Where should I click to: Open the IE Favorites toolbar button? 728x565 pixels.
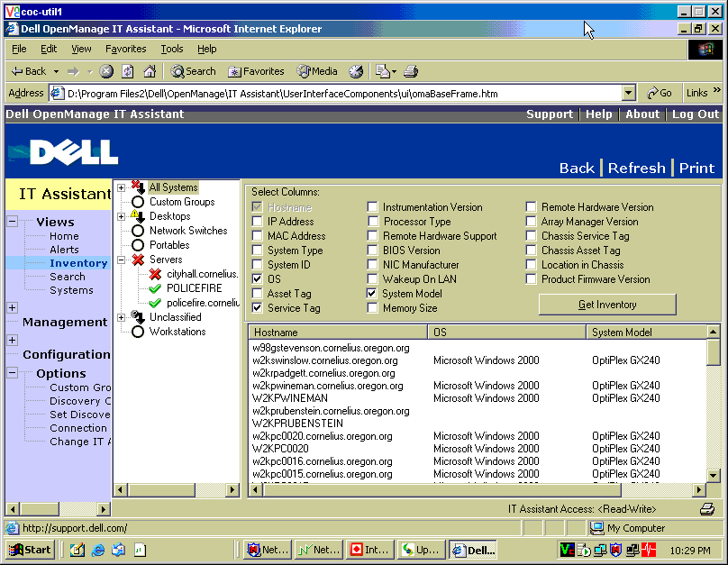(x=256, y=71)
